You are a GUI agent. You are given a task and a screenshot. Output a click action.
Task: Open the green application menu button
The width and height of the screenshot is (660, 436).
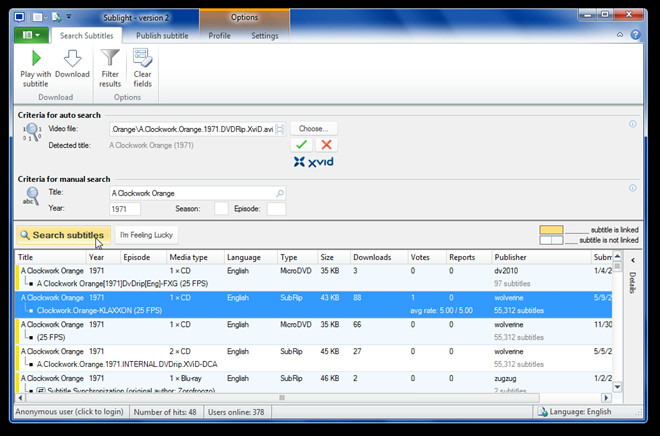[32, 35]
